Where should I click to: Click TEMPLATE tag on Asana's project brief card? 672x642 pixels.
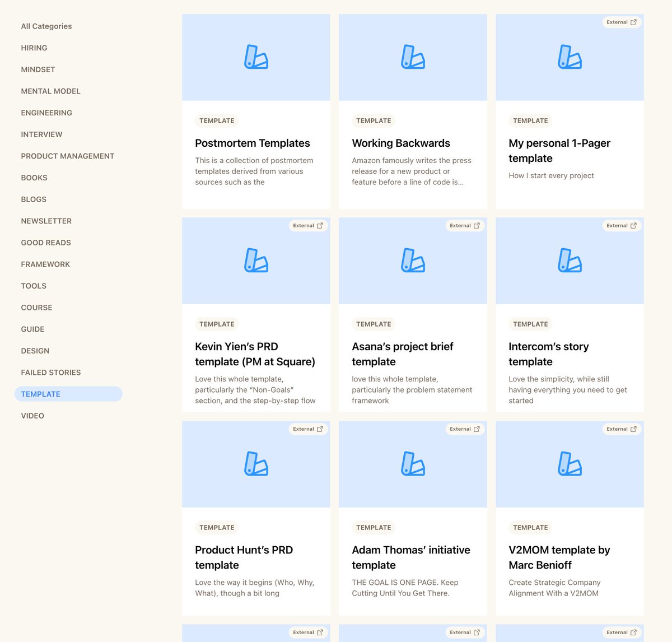click(x=374, y=324)
